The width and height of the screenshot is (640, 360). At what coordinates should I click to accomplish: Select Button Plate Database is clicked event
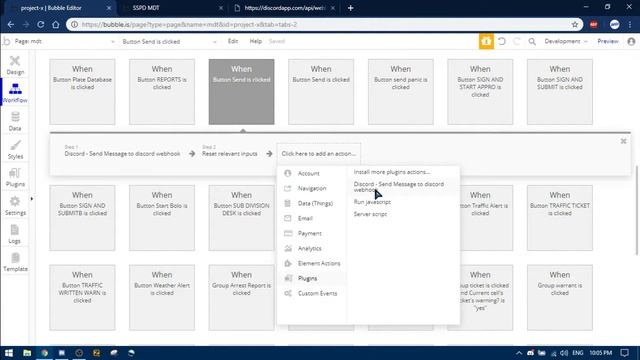pyautogui.click(x=82, y=92)
